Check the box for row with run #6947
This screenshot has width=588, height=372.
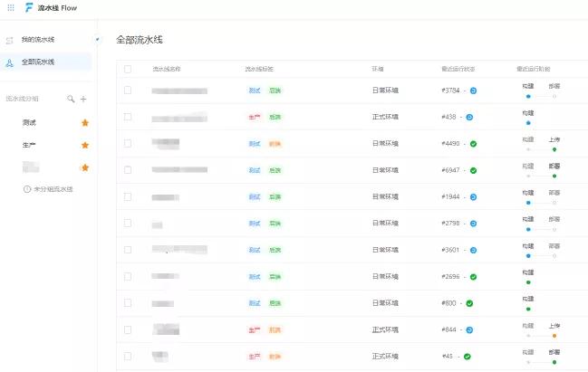[128, 170]
